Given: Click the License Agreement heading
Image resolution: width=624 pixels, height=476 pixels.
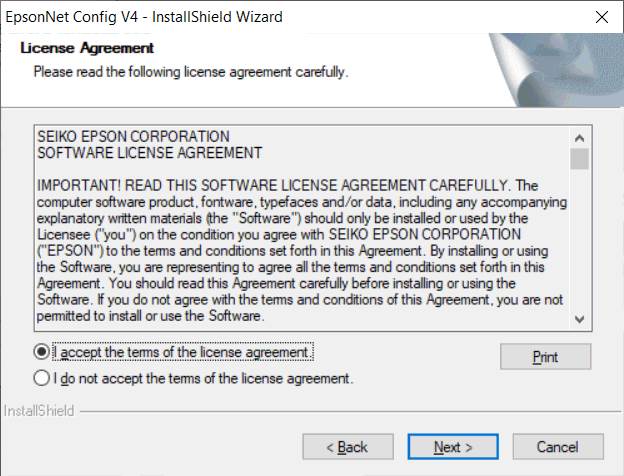Looking at the screenshot, I should pos(87,48).
